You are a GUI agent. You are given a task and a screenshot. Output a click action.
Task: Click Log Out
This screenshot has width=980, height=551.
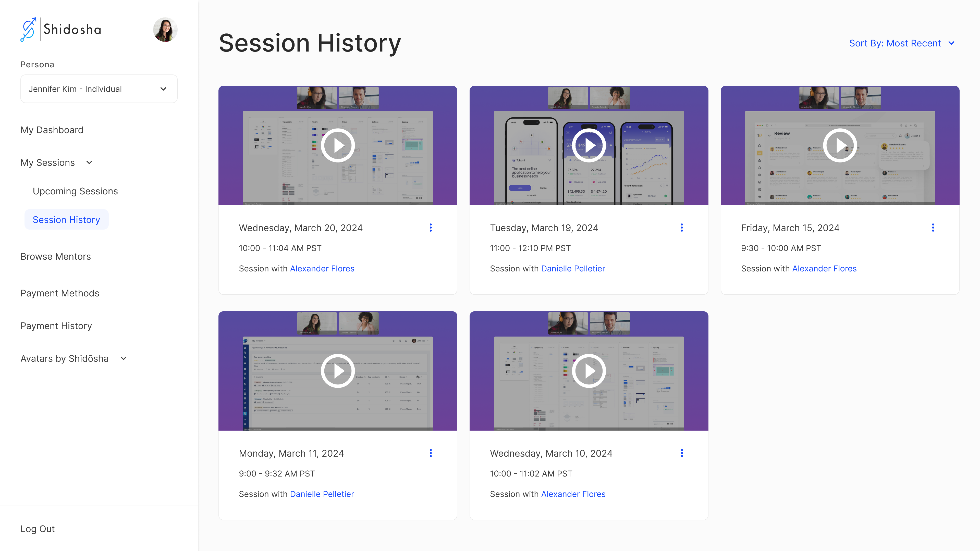pos(38,529)
